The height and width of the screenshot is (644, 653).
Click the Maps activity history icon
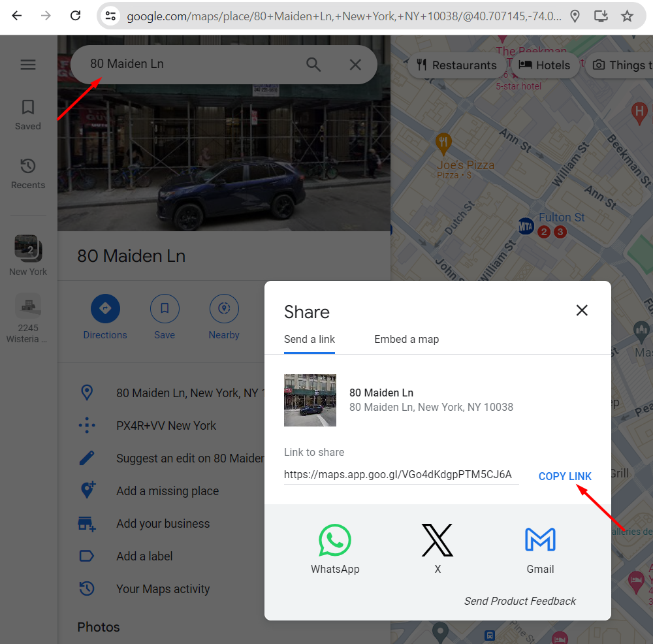point(87,588)
